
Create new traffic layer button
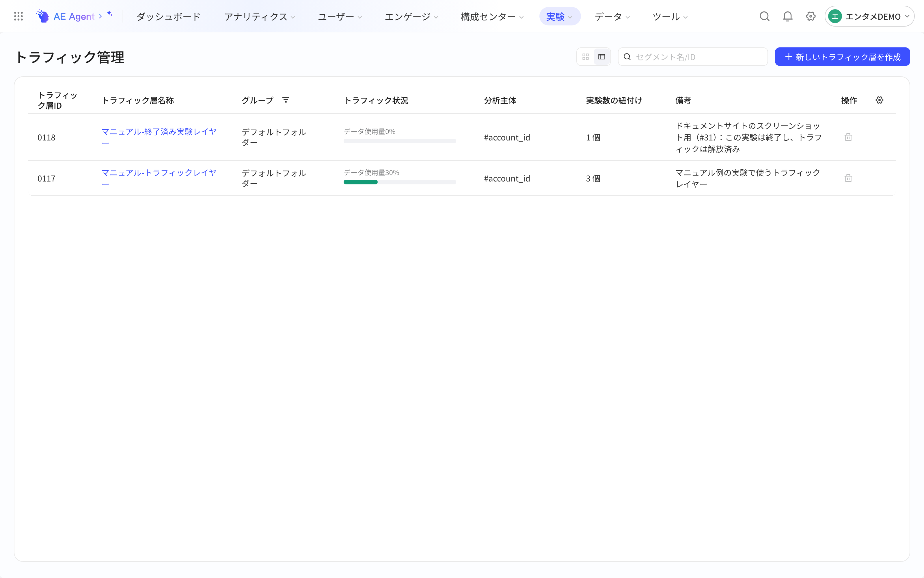[x=842, y=57]
